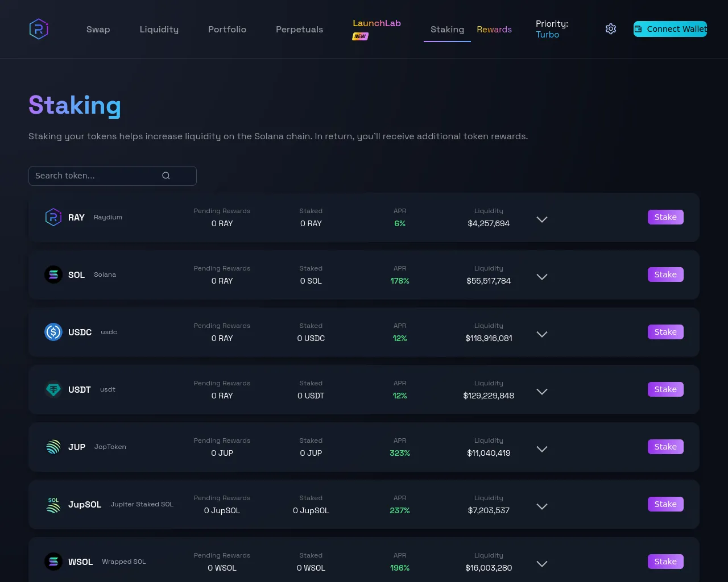The height and width of the screenshot is (582, 728).
Task: Expand the WSOL row chevron
Action: [x=542, y=564]
